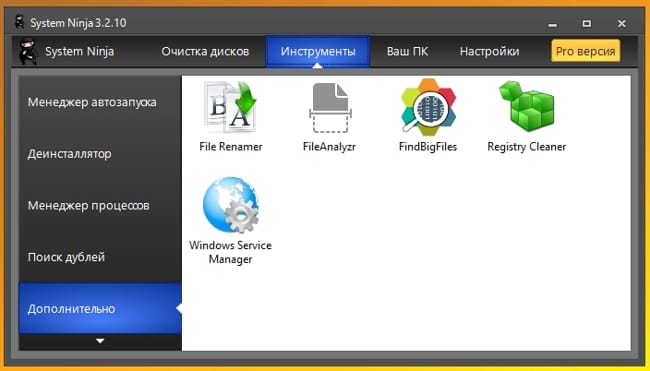Go to the Настройки tab
This screenshot has height=371, width=650.
489,51
